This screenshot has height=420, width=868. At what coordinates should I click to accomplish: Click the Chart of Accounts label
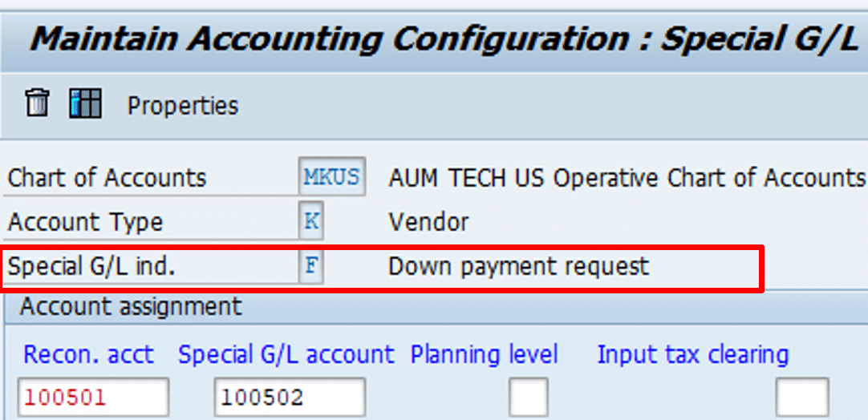point(107,178)
